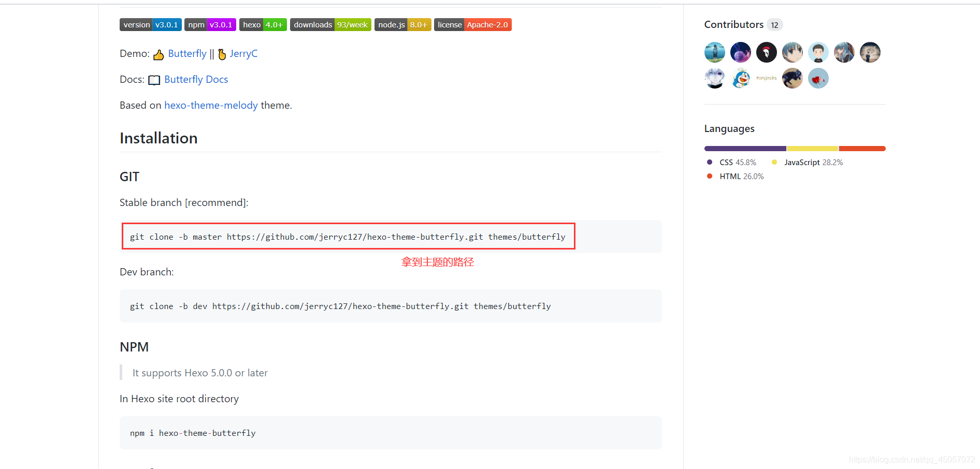Click the GIT subheading
980x469 pixels.
129,177
